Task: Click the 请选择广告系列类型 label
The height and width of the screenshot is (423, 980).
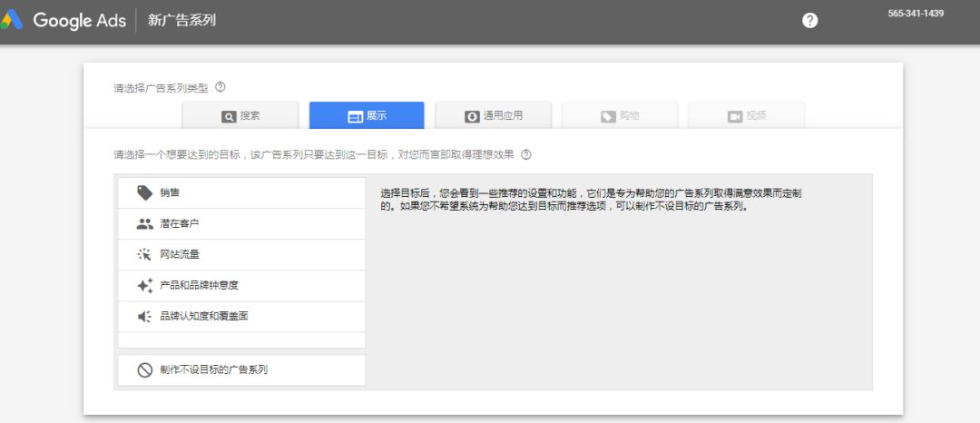Action: click(161, 88)
